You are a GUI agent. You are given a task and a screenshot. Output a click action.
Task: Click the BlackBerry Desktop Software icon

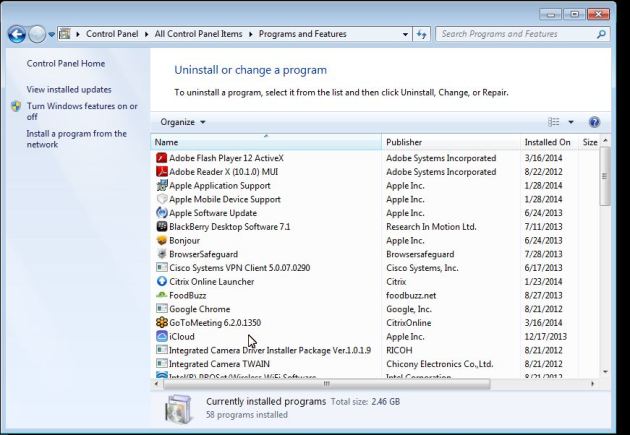click(162, 227)
